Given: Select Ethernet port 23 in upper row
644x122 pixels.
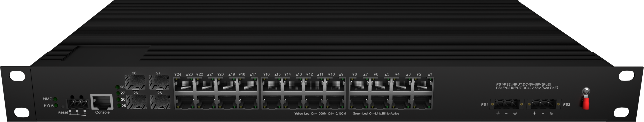Looking at the screenshot, I should tap(184, 85).
